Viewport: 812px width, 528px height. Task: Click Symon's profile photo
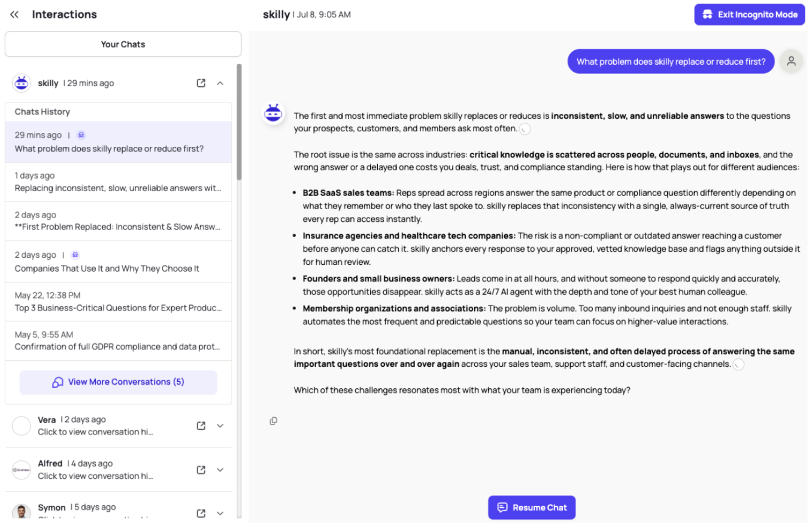click(22, 513)
